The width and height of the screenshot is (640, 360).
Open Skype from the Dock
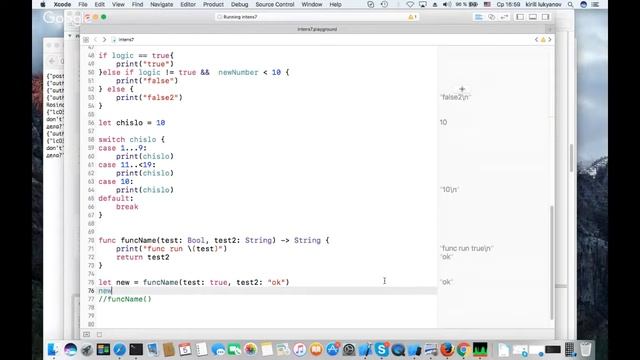click(382, 349)
